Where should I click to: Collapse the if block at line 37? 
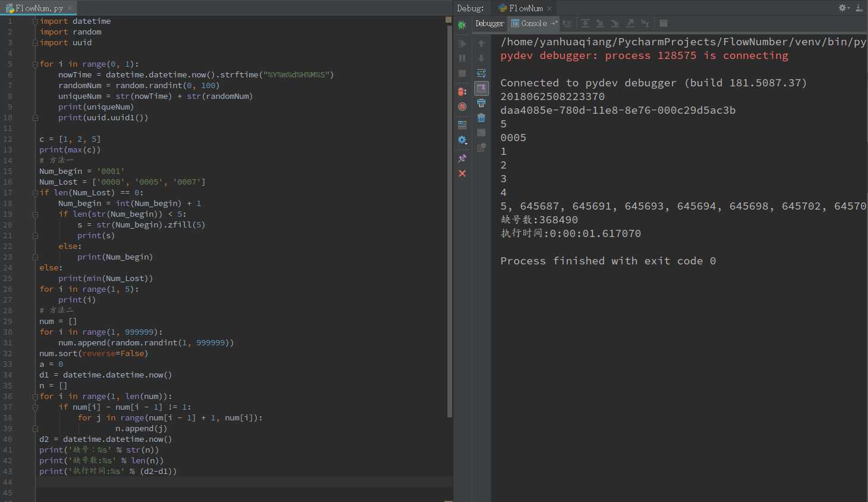pos(35,407)
